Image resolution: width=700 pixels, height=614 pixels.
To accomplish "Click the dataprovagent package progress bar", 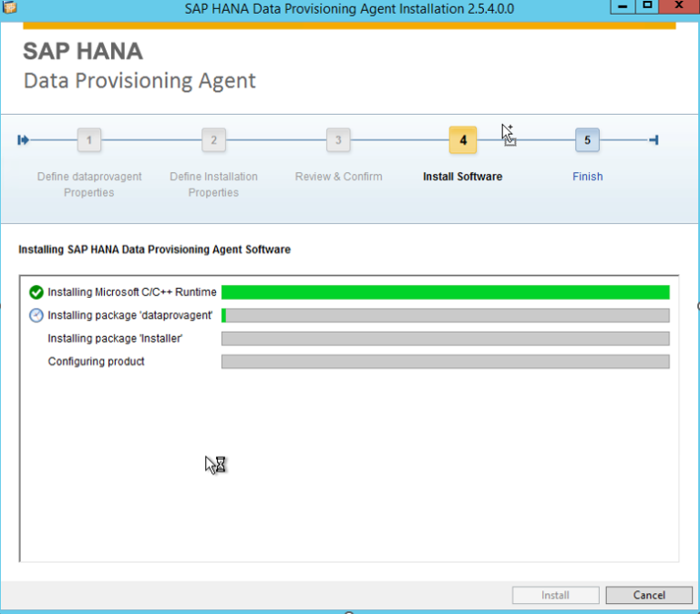I will (446, 315).
